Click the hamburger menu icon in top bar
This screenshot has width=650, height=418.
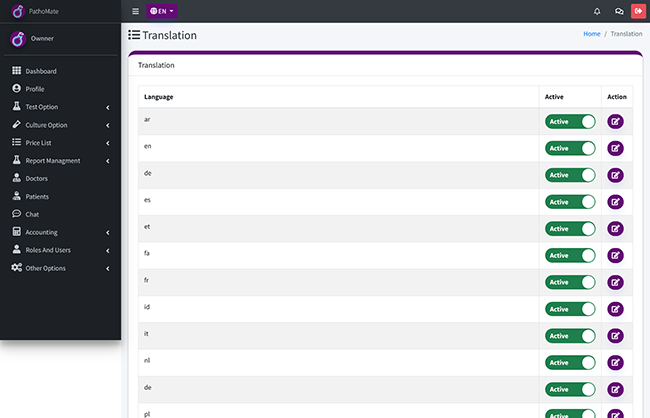[136, 11]
